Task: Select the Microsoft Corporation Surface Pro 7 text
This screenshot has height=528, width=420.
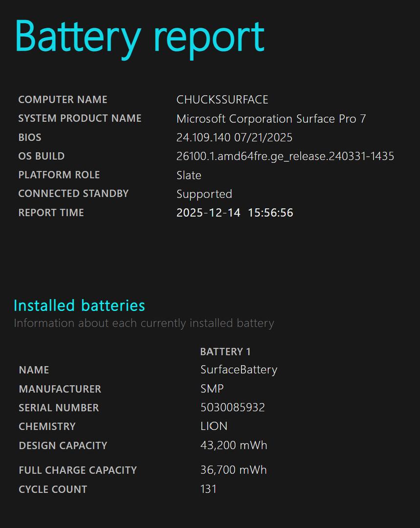Action: click(271, 119)
